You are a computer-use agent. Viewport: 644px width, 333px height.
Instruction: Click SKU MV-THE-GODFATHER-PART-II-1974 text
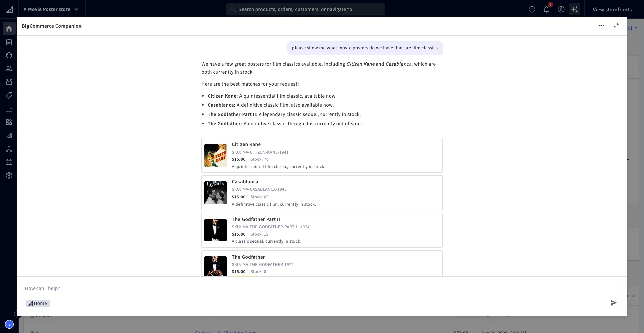(x=271, y=227)
